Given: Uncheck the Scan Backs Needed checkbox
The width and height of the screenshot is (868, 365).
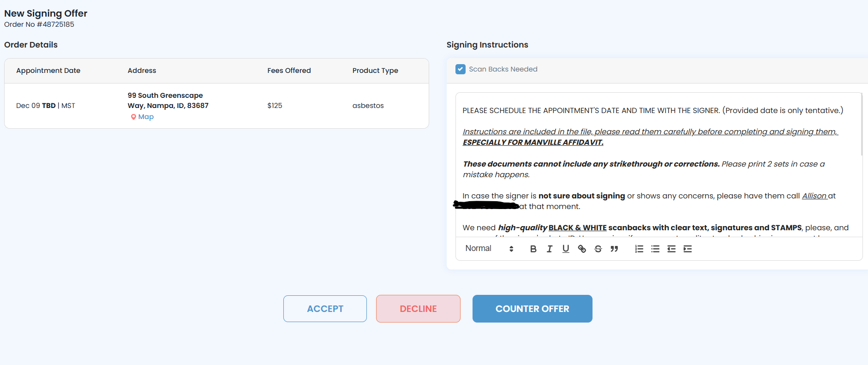Looking at the screenshot, I should (x=461, y=69).
